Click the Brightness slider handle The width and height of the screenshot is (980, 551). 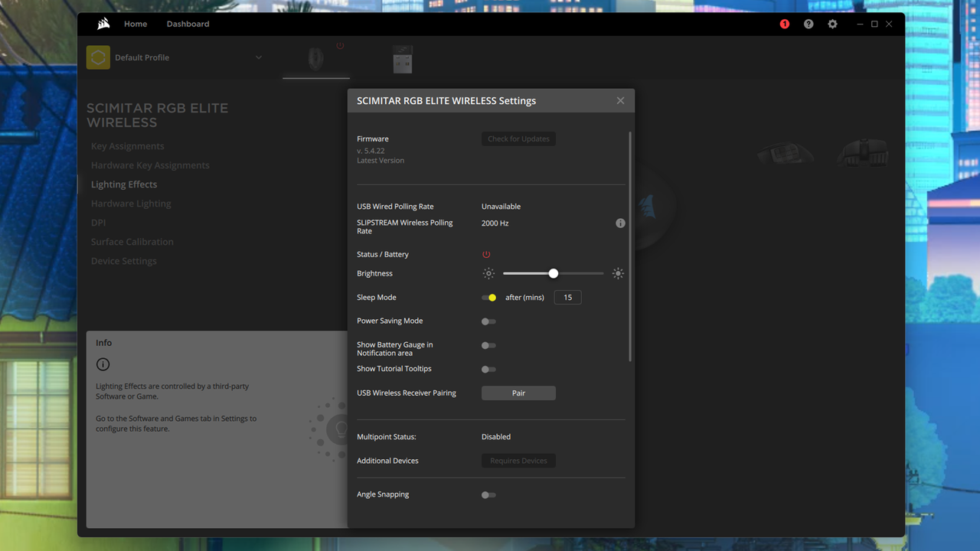pyautogui.click(x=554, y=273)
